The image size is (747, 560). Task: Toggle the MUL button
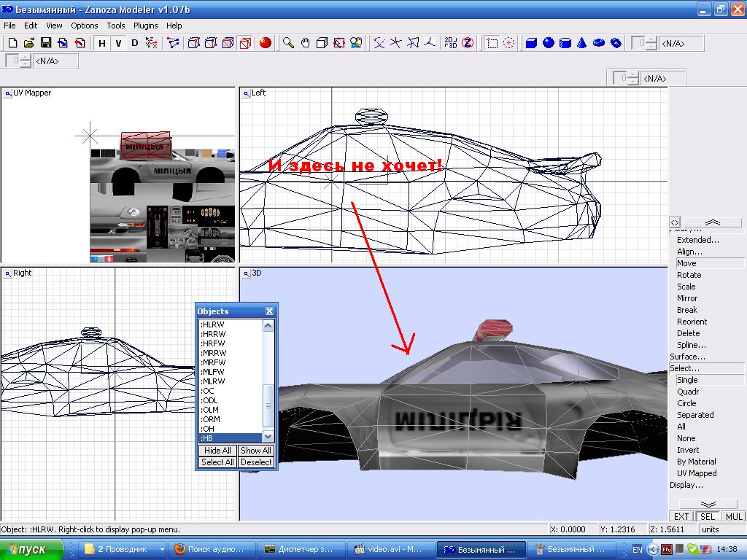coord(734,517)
